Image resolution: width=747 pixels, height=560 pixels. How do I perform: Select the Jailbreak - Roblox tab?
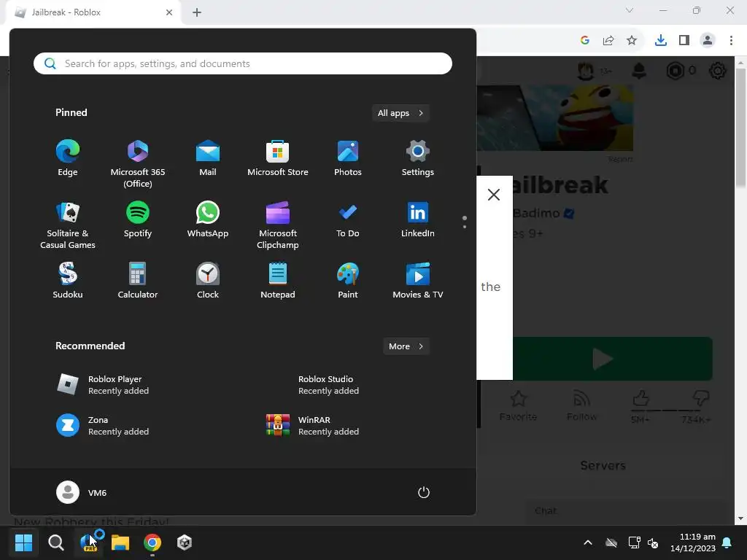93,12
